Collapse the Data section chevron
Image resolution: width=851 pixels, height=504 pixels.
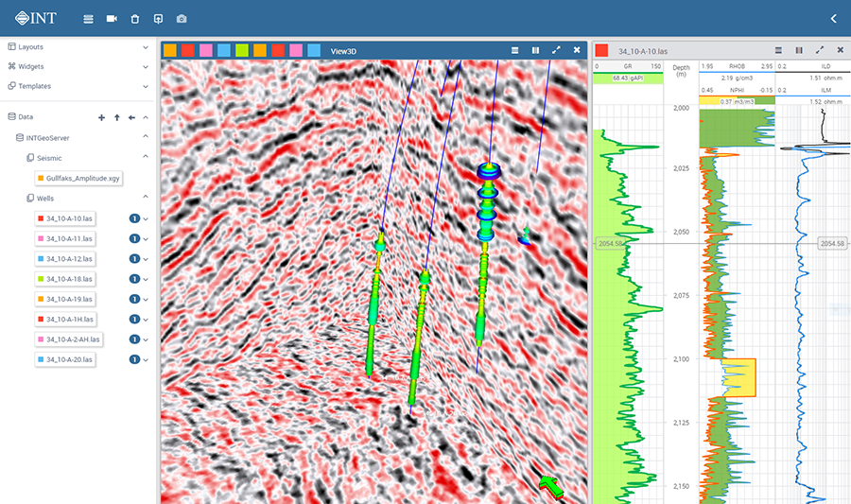(x=146, y=117)
